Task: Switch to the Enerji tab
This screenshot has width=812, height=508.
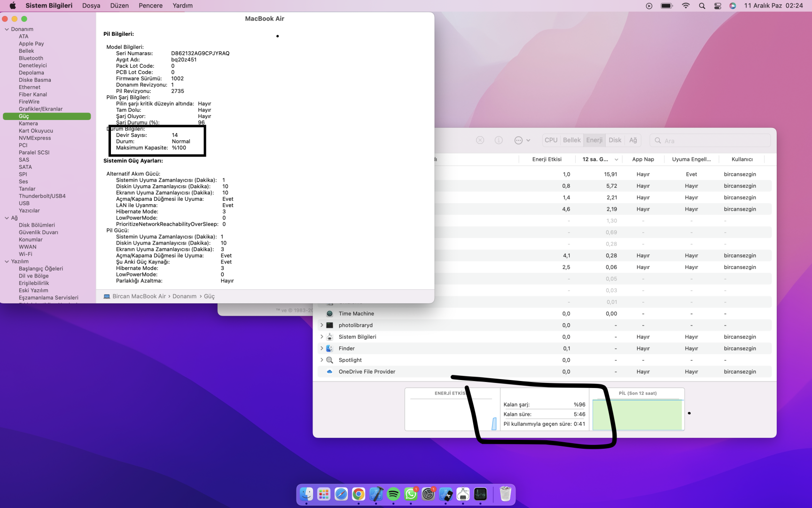Action: pos(594,140)
